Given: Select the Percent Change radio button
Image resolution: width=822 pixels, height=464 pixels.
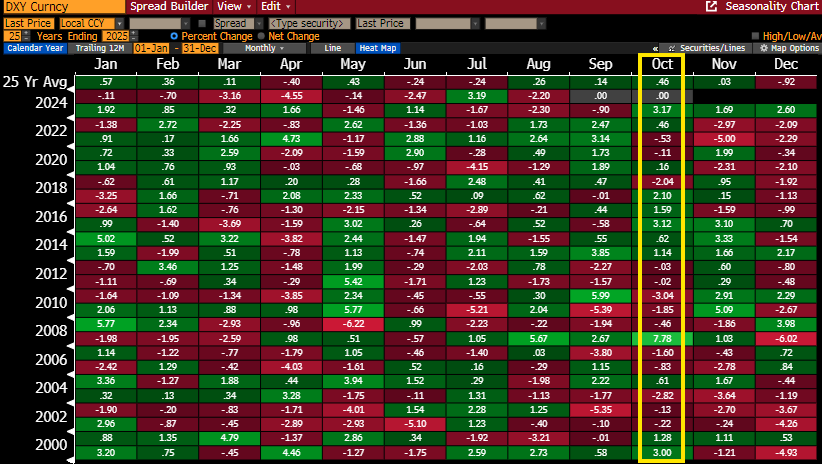Looking at the screenshot, I should (x=175, y=35).
